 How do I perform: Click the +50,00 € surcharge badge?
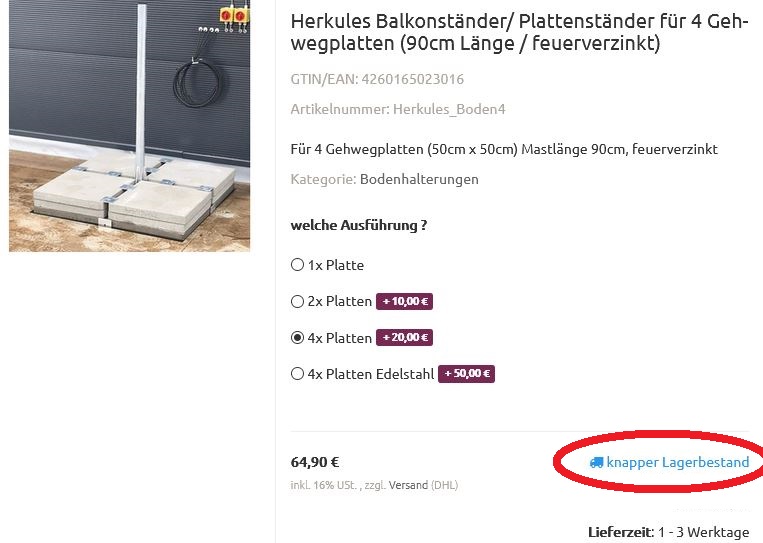click(x=466, y=374)
